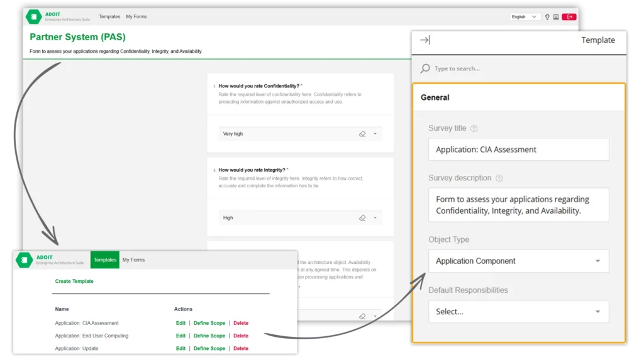This screenshot has height=362, width=644.
Task: Click the Partner System (PAS) title
Action: (x=77, y=37)
